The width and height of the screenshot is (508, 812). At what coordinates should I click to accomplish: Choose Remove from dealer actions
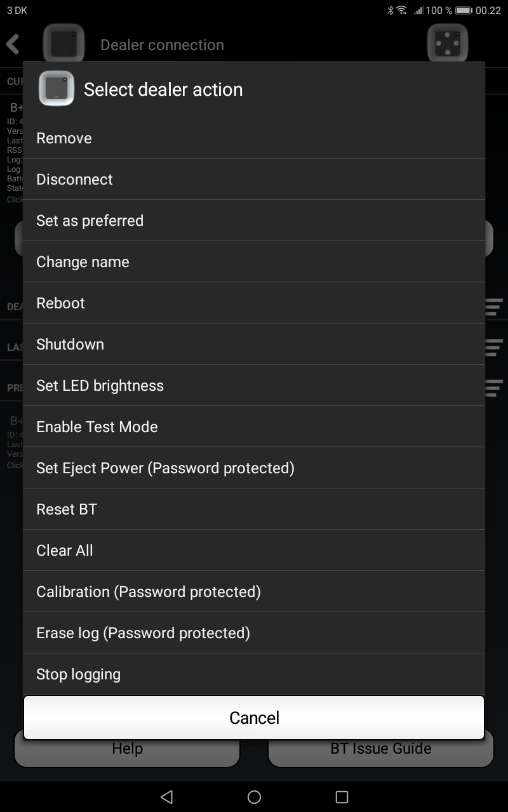(x=254, y=138)
